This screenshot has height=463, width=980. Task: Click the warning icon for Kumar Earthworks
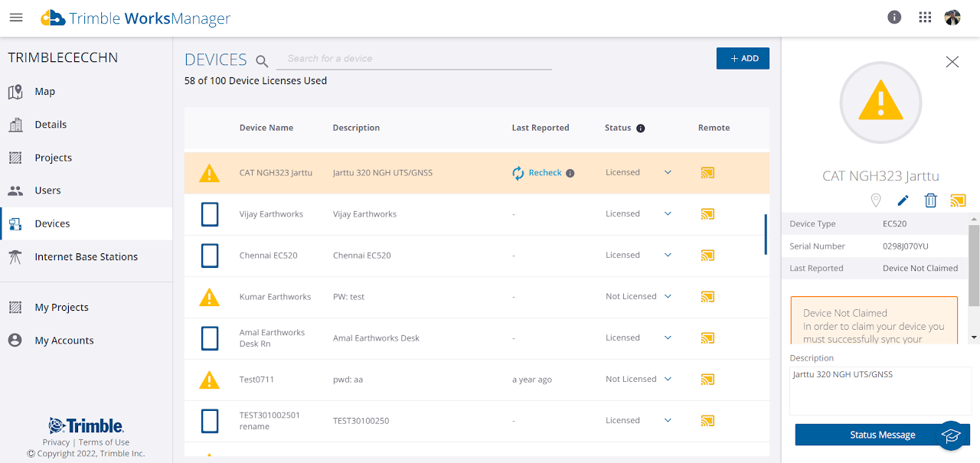coord(209,297)
